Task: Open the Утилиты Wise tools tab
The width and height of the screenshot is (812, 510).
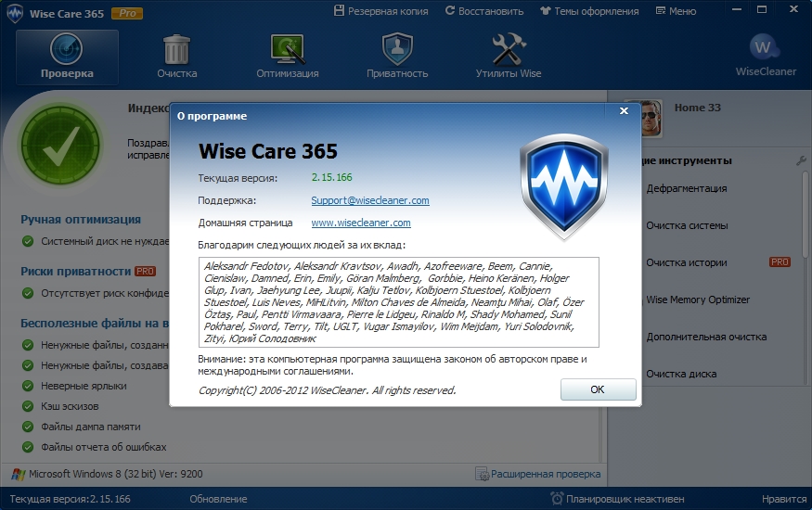Action: tap(508, 57)
